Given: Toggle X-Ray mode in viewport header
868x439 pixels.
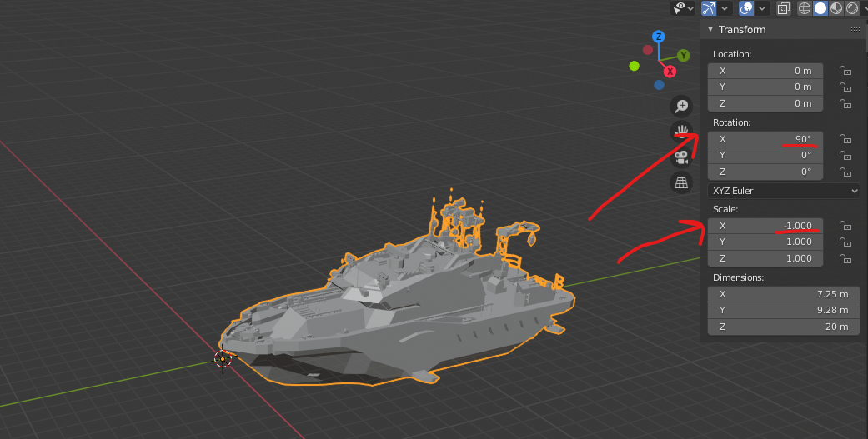Looking at the screenshot, I should [783, 8].
